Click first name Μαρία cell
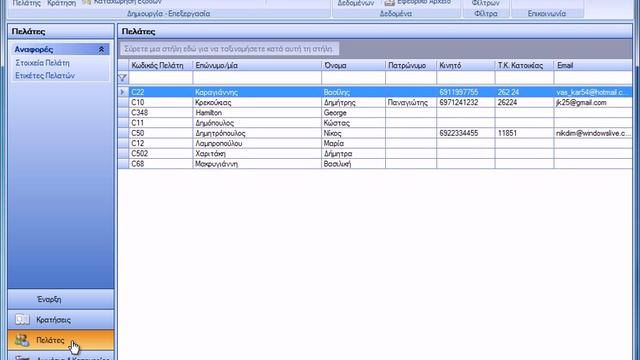Screen dimensions: 640x360 click(x=353, y=143)
